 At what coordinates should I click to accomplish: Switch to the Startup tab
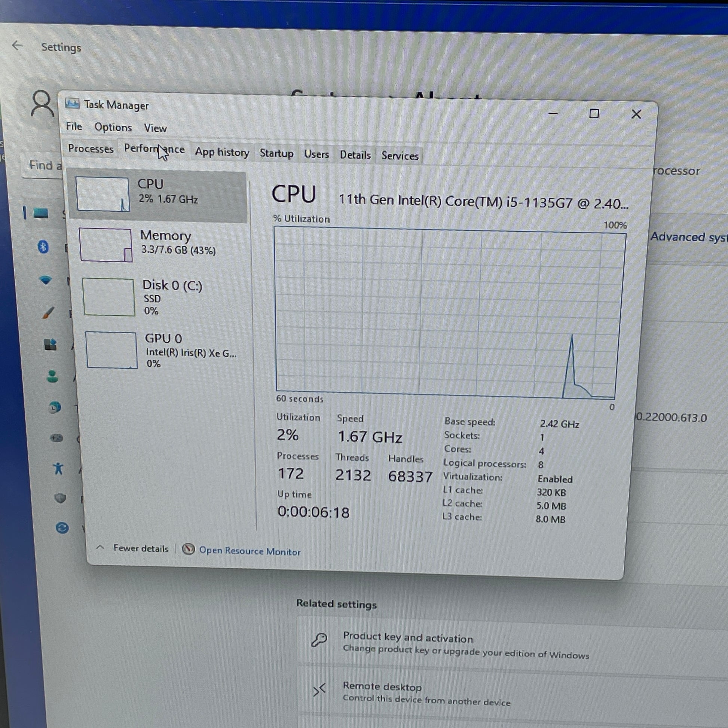click(276, 153)
